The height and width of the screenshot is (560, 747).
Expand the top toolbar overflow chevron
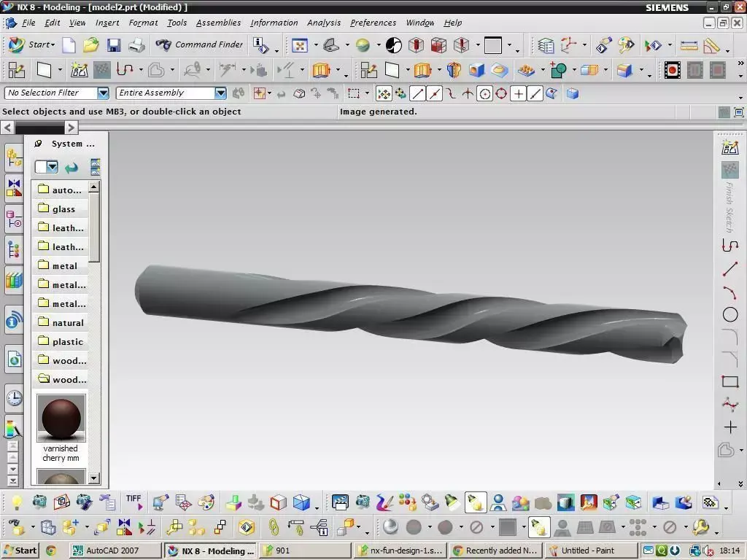(740, 63)
